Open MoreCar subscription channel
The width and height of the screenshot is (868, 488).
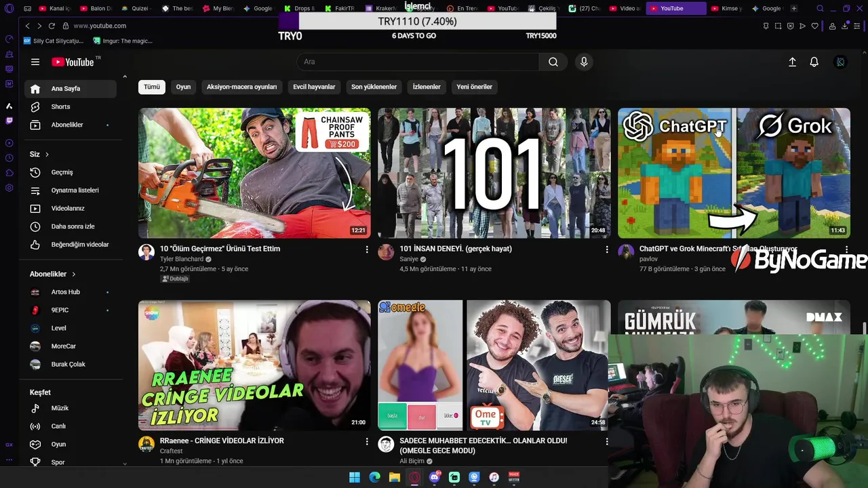coord(71,346)
